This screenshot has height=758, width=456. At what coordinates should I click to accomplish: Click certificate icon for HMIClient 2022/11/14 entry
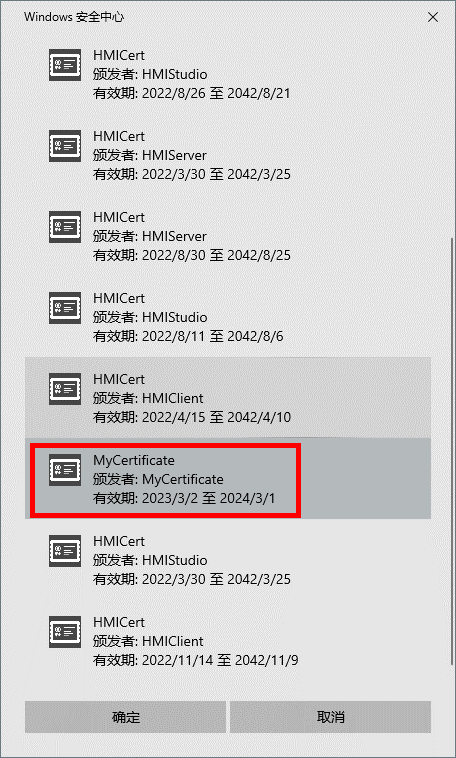[x=65, y=632]
